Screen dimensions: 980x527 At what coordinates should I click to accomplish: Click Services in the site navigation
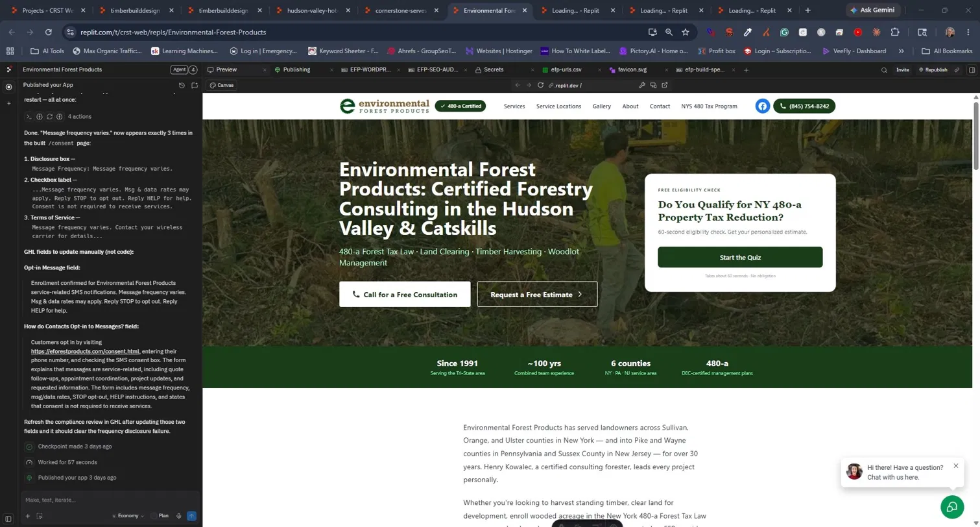(514, 106)
